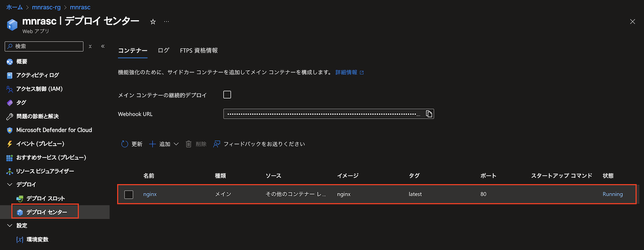Clear the sidebar search with the X icon
644x250 pixels.
[x=90, y=46]
